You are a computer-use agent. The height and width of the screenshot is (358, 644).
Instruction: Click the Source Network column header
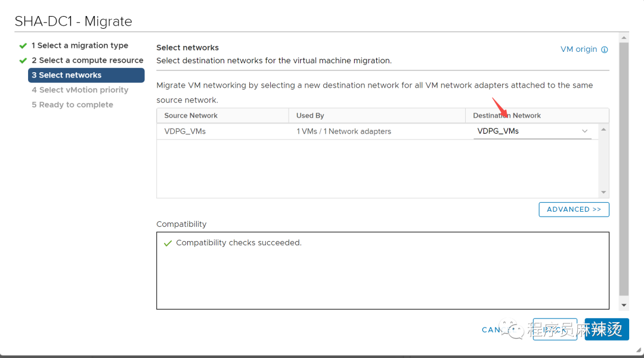tap(222, 116)
